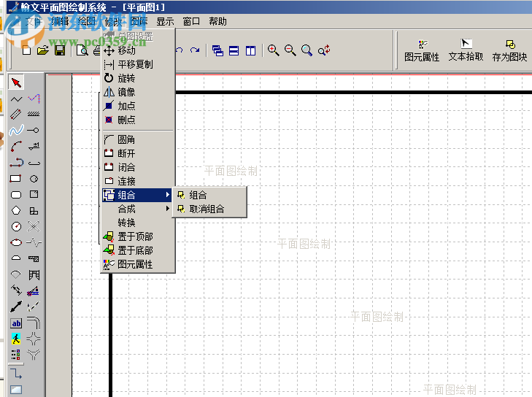Viewport: 532px width, 397px height.
Task: Select the arrow pointer tool
Action: coord(16,82)
